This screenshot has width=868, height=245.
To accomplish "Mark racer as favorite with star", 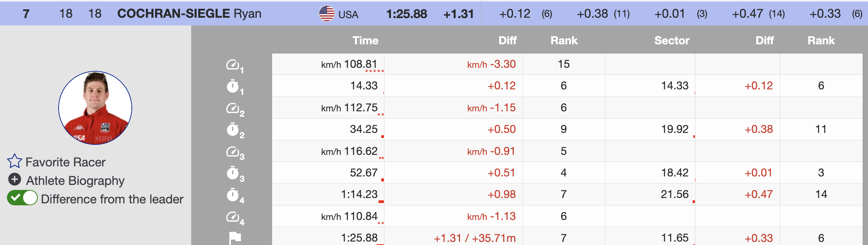I will (x=15, y=161).
